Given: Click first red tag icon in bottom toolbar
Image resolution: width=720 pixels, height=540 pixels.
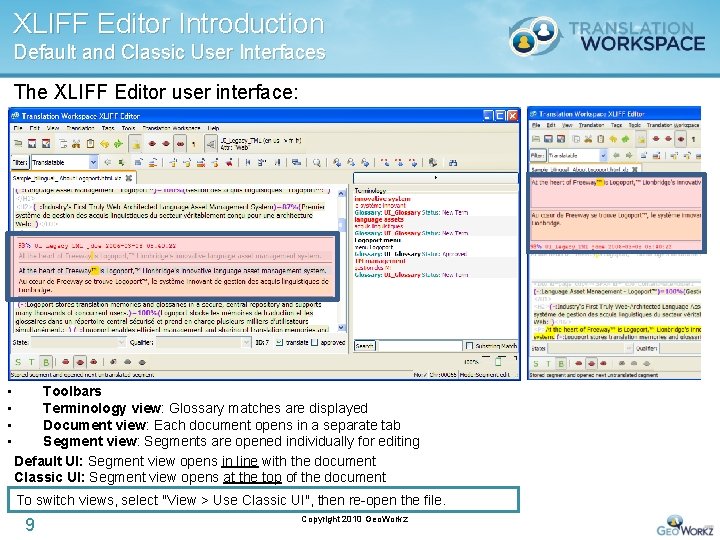Looking at the screenshot, I should 66,362.
